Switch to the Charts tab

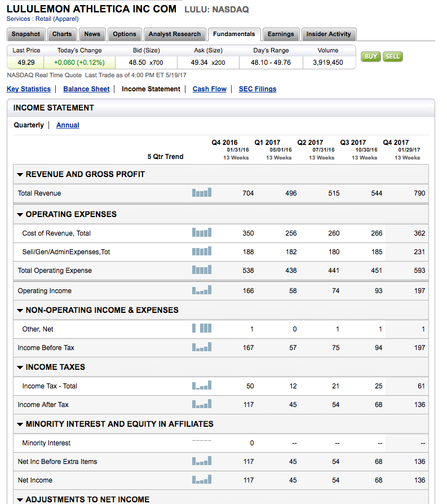pos(62,34)
